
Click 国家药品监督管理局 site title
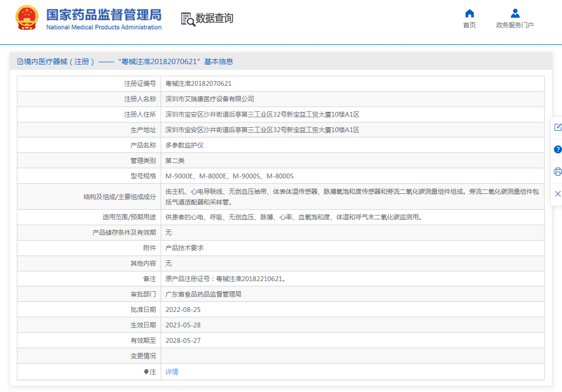(104, 15)
